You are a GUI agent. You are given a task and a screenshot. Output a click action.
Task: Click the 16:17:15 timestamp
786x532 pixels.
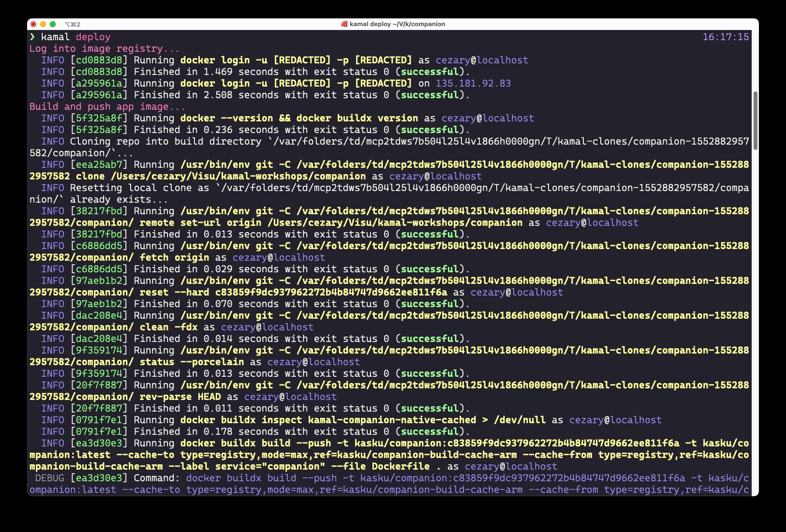click(726, 37)
